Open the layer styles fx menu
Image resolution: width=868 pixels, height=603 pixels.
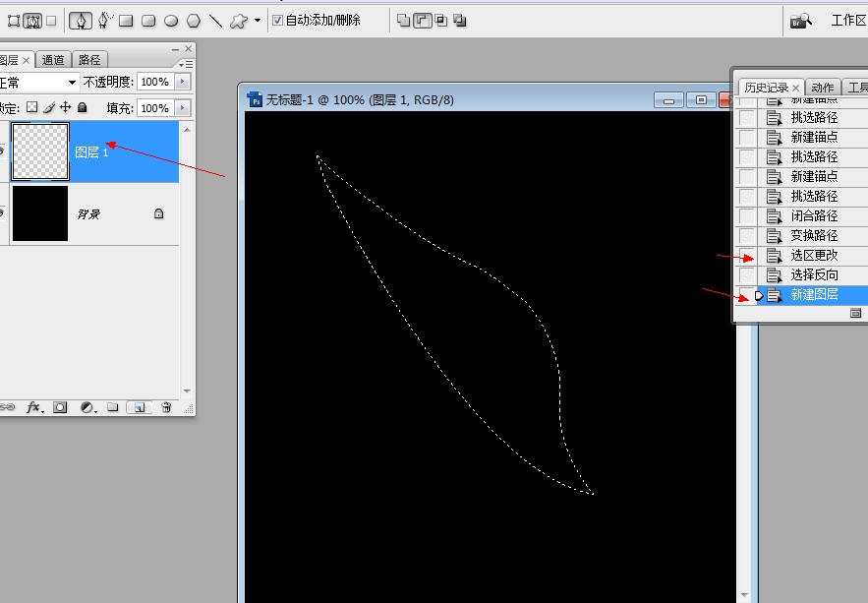tap(33, 406)
